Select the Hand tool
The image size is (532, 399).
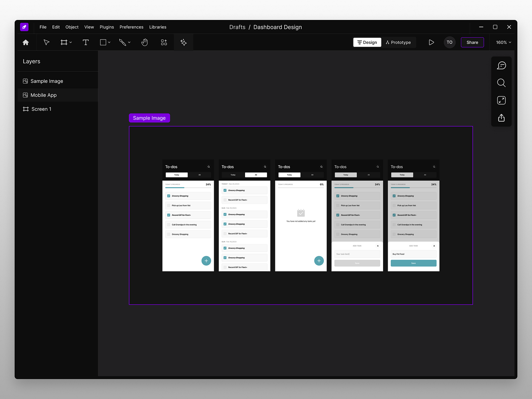click(145, 42)
